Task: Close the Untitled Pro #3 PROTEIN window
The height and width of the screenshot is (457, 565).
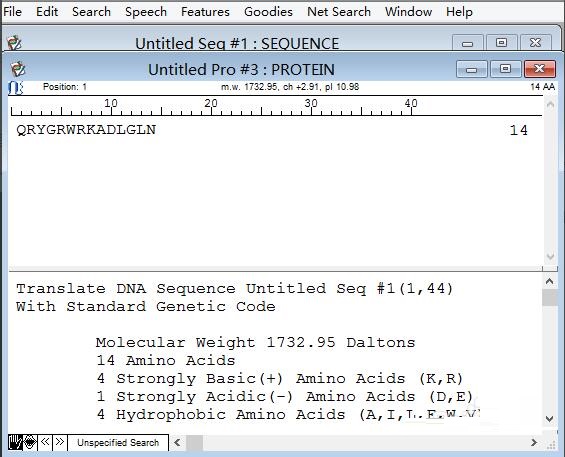Action: coord(539,68)
